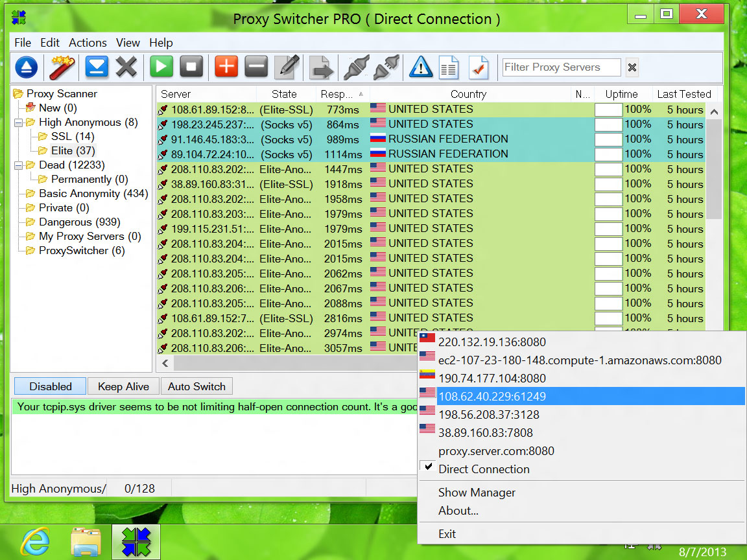Select the Proxy Scanner root folder
Screen dimensions: 747x560
point(62,94)
